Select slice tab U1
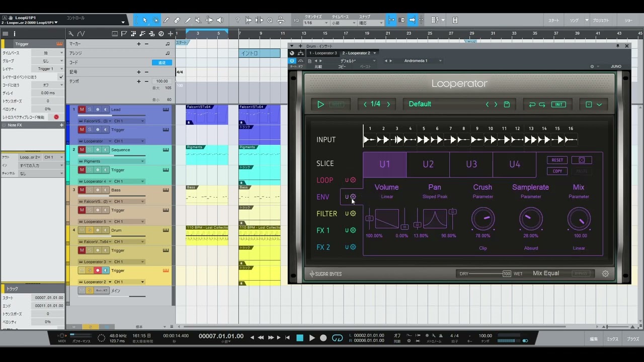644x362 pixels. (385, 164)
